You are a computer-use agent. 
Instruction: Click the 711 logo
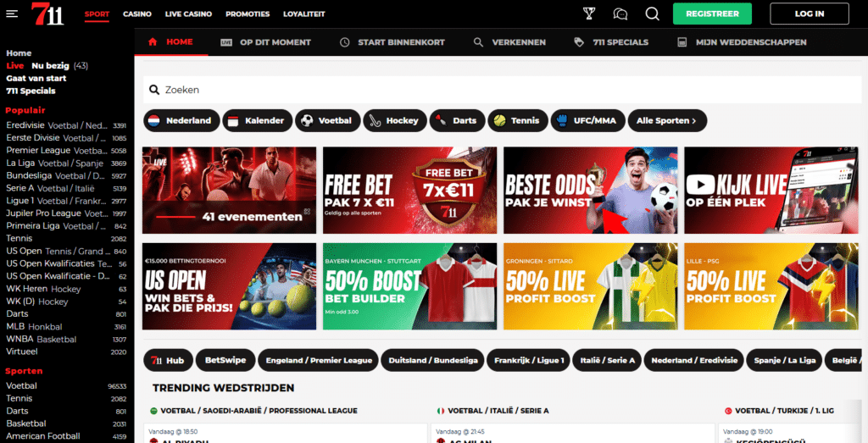[47, 14]
